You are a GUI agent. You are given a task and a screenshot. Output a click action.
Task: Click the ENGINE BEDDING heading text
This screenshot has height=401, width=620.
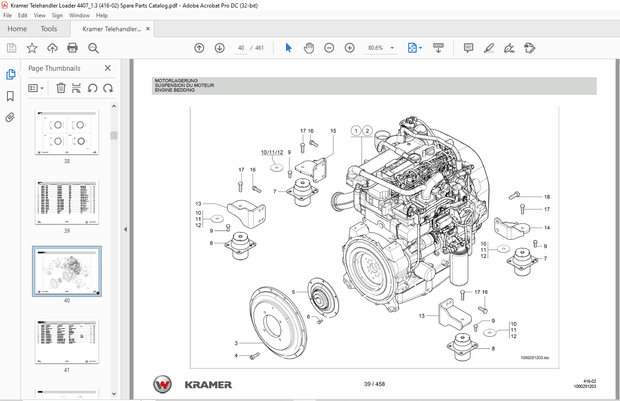(174, 90)
